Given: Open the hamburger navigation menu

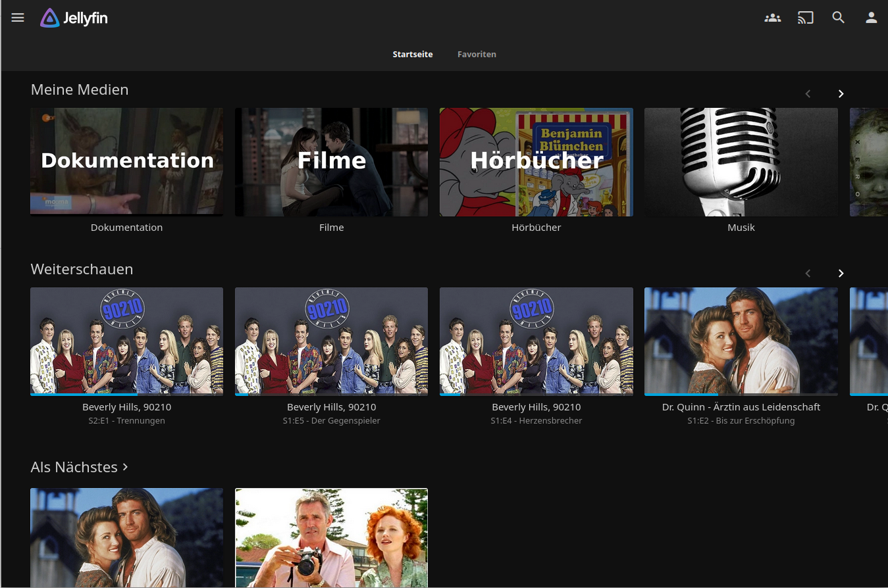Looking at the screenshot, I should 18,18.
